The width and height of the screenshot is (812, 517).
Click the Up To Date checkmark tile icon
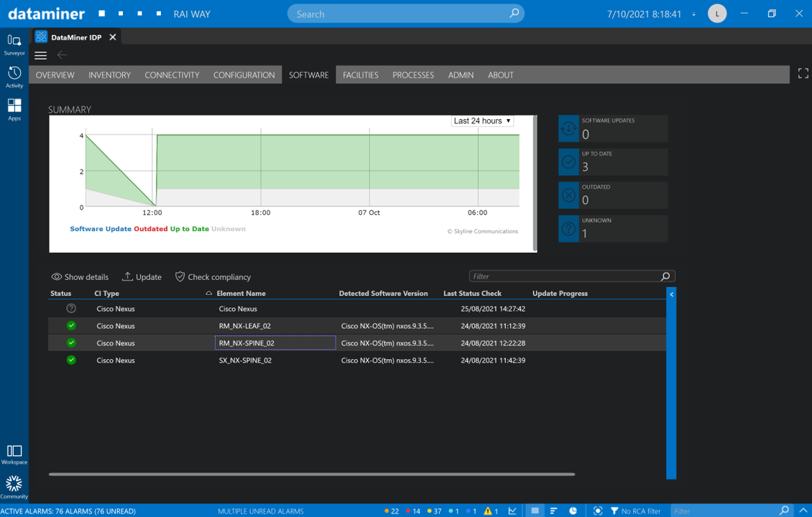[x=568, y=162]
